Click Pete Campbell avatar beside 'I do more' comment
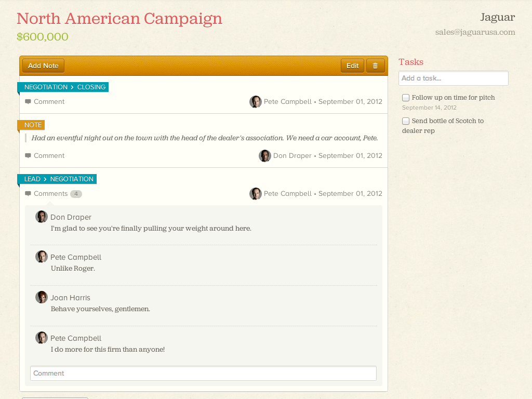This screenshot has width=532, height=399. 42,338
